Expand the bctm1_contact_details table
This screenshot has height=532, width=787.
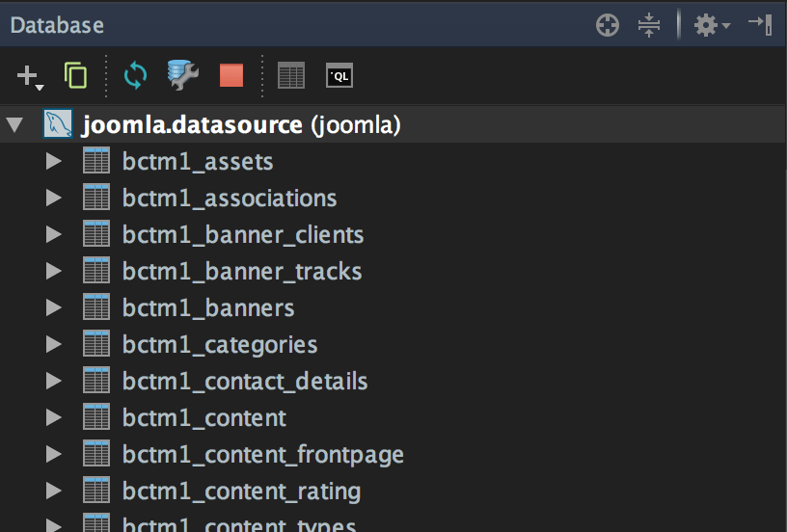tap(54, 381)
